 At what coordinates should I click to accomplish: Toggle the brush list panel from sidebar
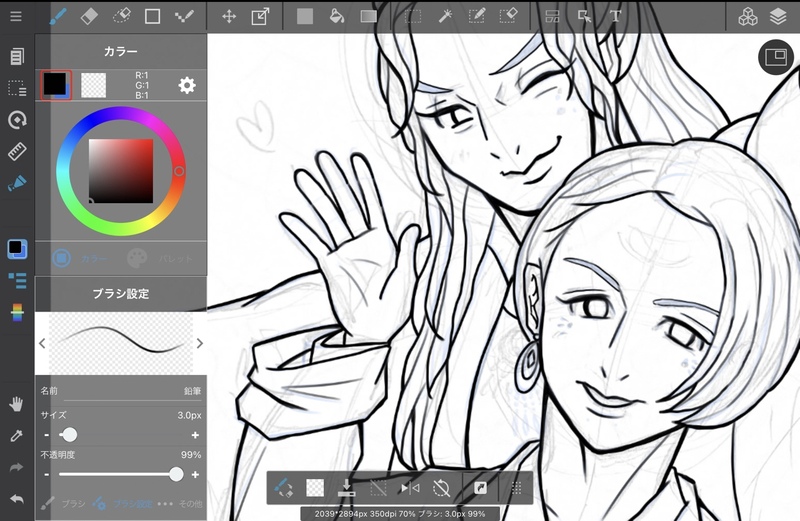(x=17, y=280)
